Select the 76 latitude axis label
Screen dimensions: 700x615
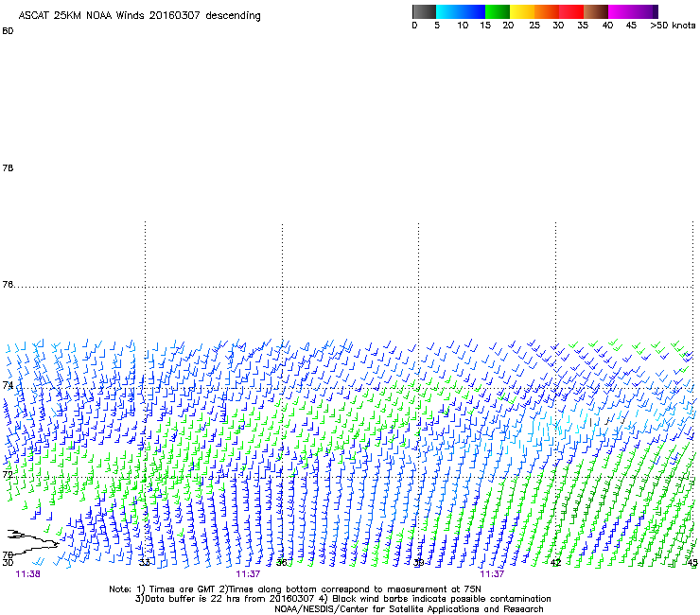pyautogui.click(x=8, y=285)
